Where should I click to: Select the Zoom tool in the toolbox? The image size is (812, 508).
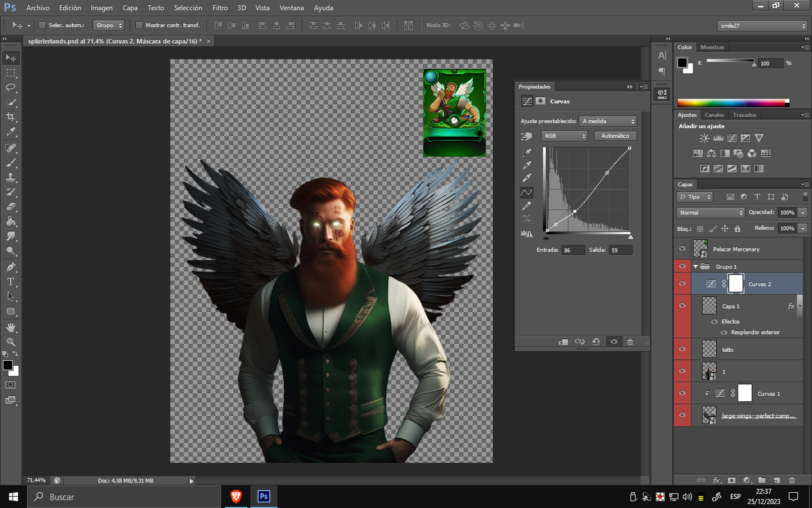point(11,342)
